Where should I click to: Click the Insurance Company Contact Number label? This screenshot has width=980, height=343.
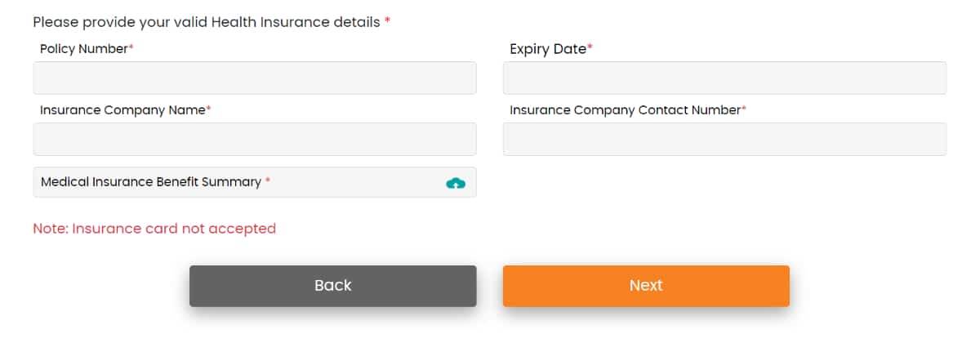625,109
